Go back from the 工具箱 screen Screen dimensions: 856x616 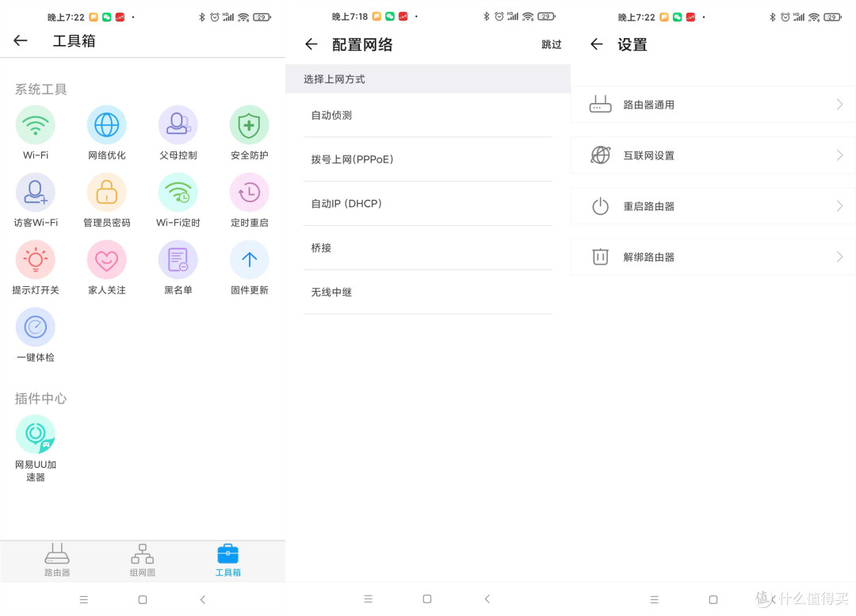pyautogui.click(x=20, y=40)
